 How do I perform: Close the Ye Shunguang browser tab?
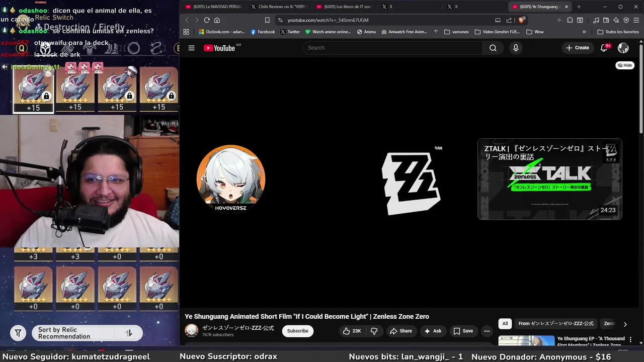pos(567,7)
